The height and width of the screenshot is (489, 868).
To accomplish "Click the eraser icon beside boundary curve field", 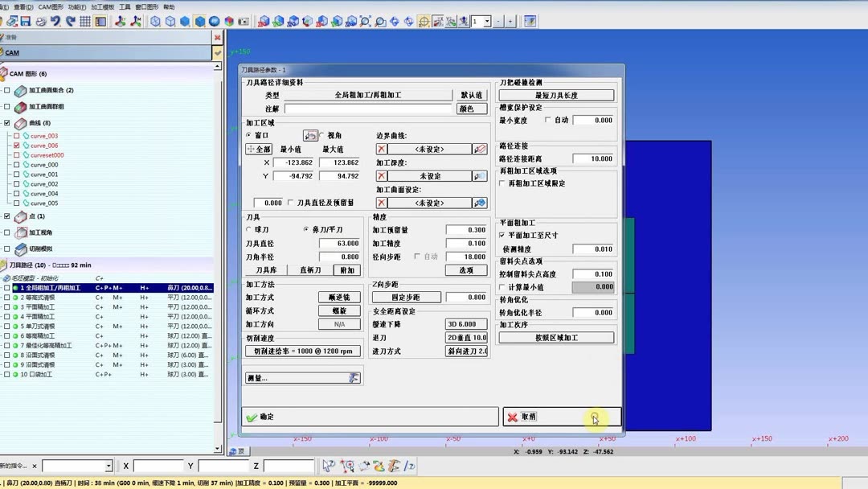I will pos(480,148).
